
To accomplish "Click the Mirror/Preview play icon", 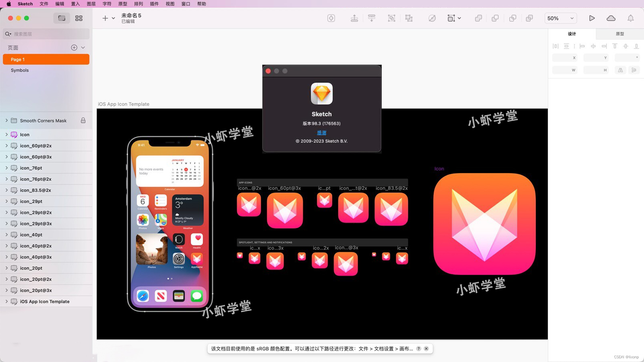I will point(592,18).
